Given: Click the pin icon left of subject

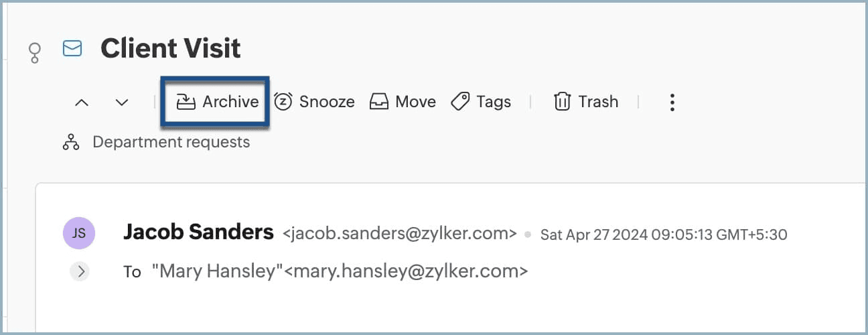Looking at the screenshot, I should point(34,53).
